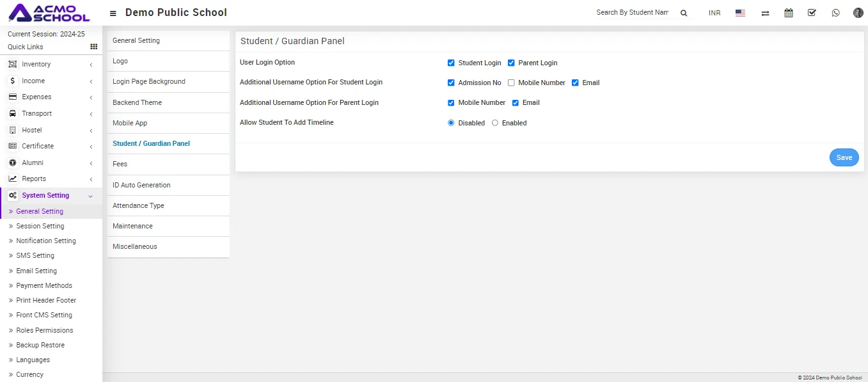Uncheck the Student Login checkbox

(x=451, y=63)
